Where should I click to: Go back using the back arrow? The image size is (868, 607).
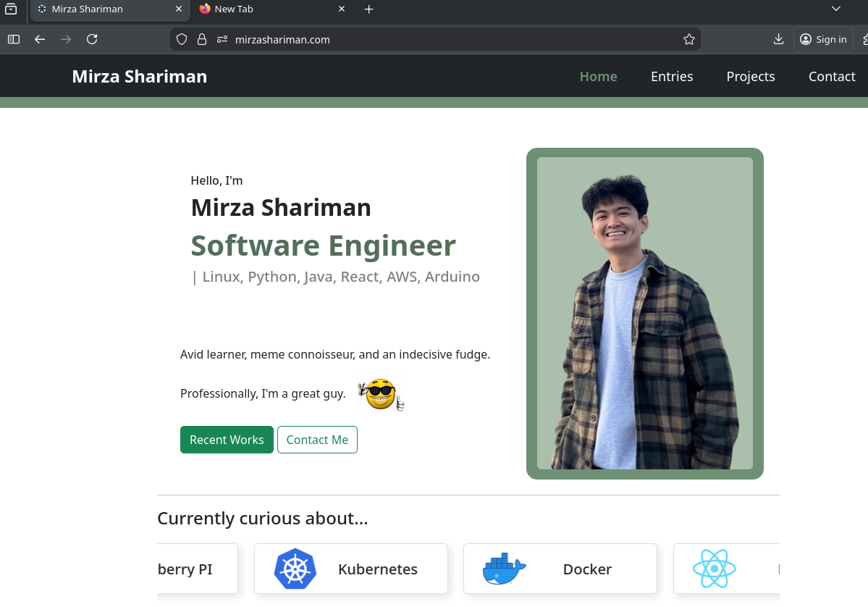40,39
